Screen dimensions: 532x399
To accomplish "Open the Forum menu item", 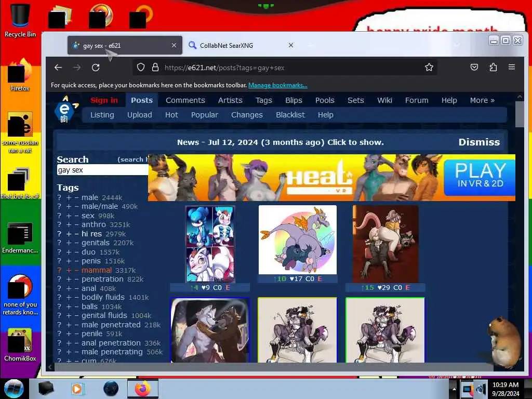I will point(417,100).
